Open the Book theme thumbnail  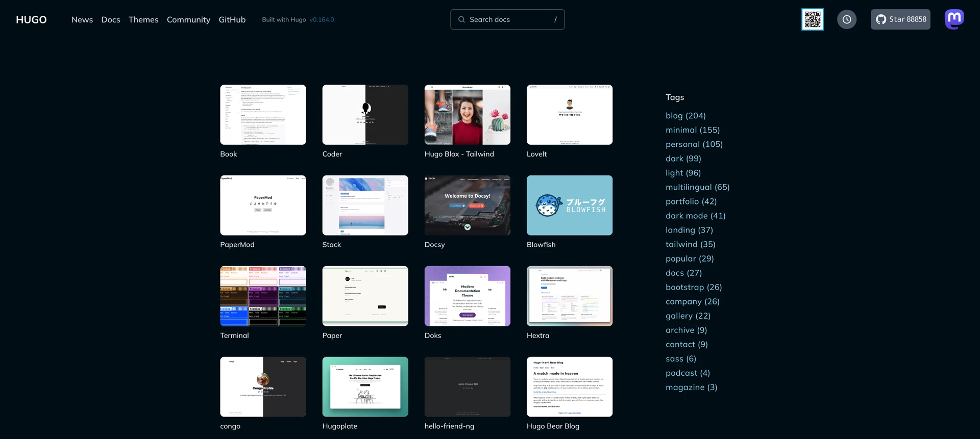pos(263,115)
